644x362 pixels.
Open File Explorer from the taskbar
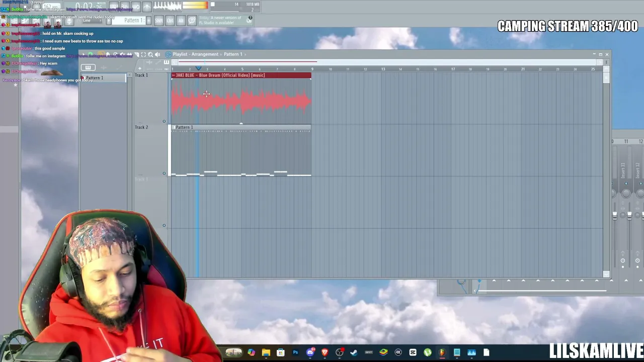click(x=266, y=352)
